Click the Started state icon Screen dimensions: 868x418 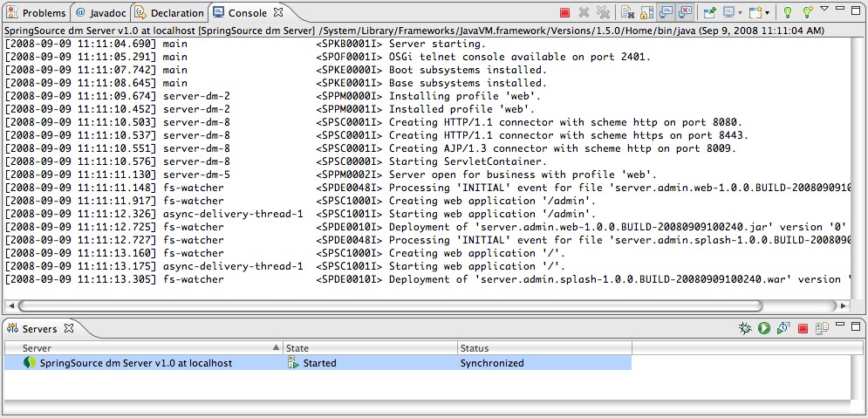pos(293,363)
